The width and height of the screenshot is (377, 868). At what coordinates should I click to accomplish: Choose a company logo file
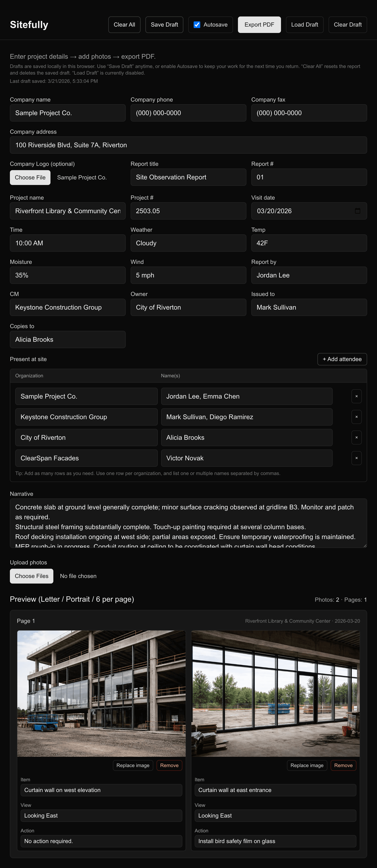(30, 178)
